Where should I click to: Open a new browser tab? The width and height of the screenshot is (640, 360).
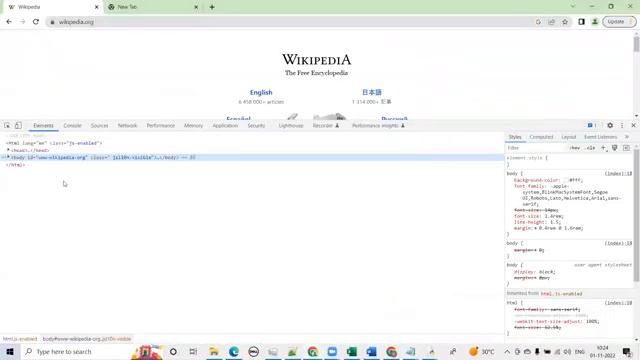coord(212,7)
